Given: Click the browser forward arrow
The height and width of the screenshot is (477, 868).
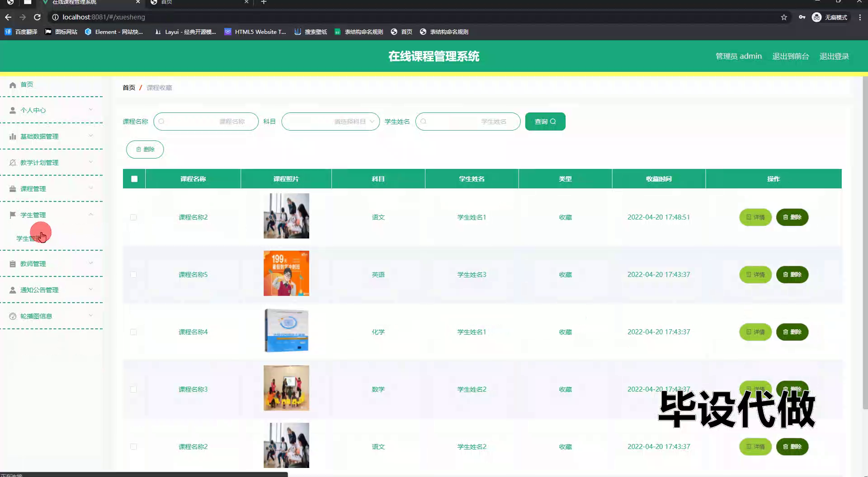Looking at the screenshot, I should click(x=23, y=17).
